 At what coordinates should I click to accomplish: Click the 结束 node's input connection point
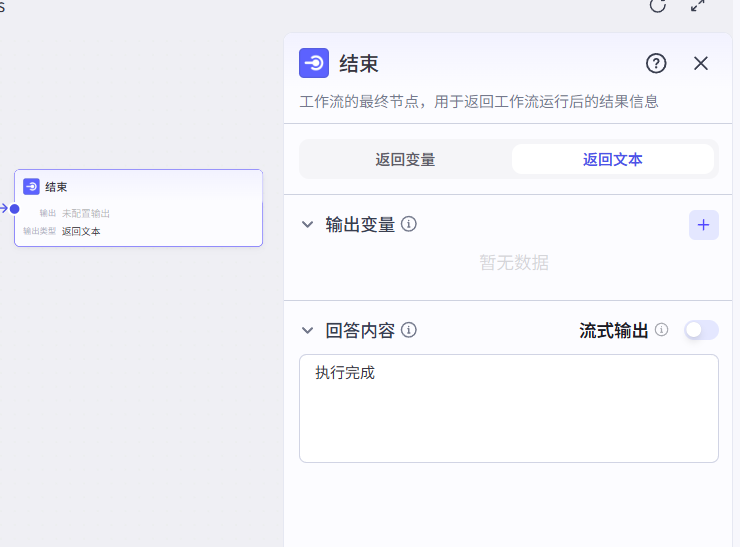click(14, 208)
